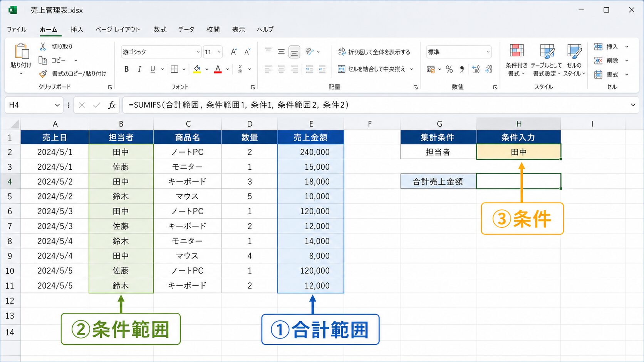Viewport: 644px width, 362px height.
Task: Click 折り返して全体を表示する wrap text button
Action: point(374,52)
